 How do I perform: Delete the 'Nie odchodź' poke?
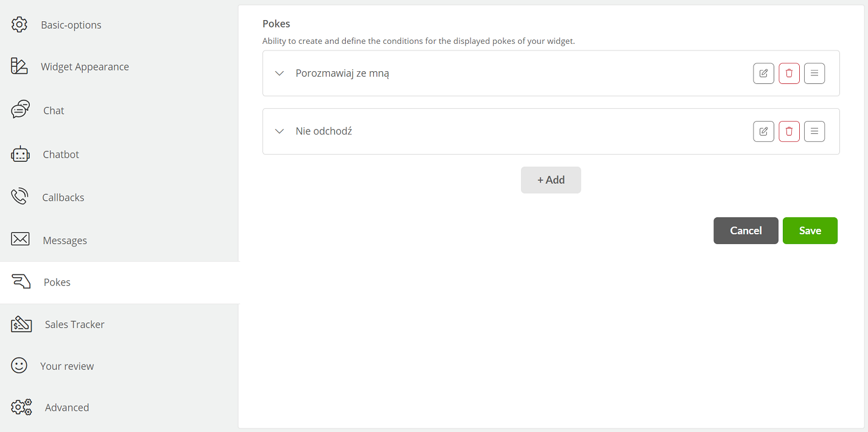789,131
